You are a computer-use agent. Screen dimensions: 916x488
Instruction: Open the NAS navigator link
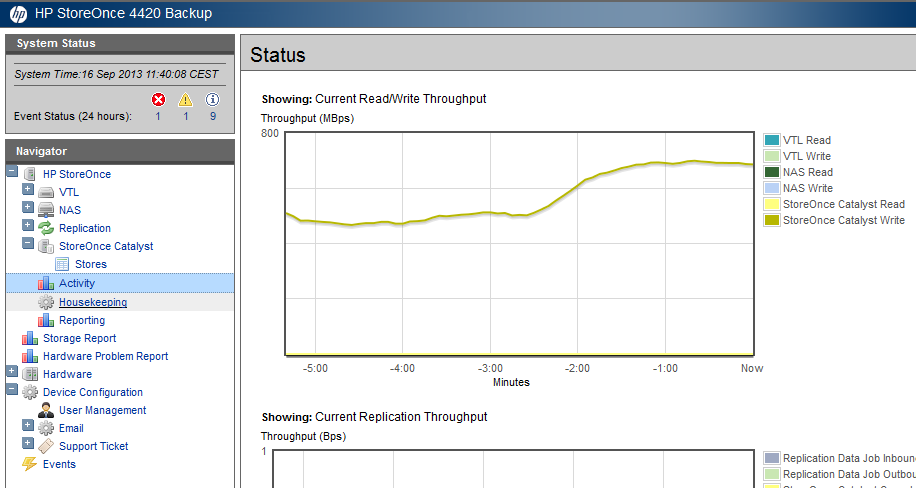[70, 210]
